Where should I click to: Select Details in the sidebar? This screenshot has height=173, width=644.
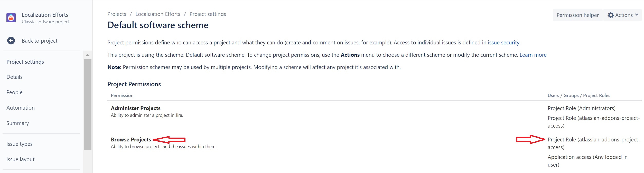[14, 77]
